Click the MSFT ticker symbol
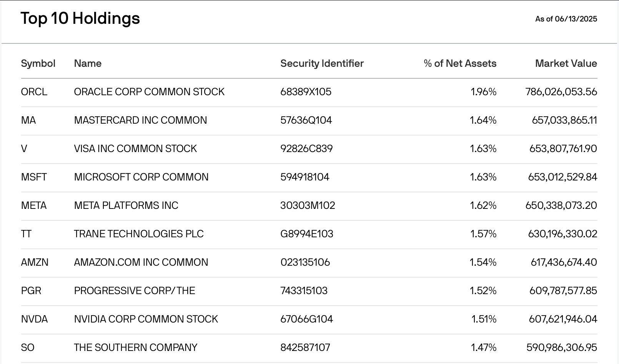 click(x=34, y=177)
